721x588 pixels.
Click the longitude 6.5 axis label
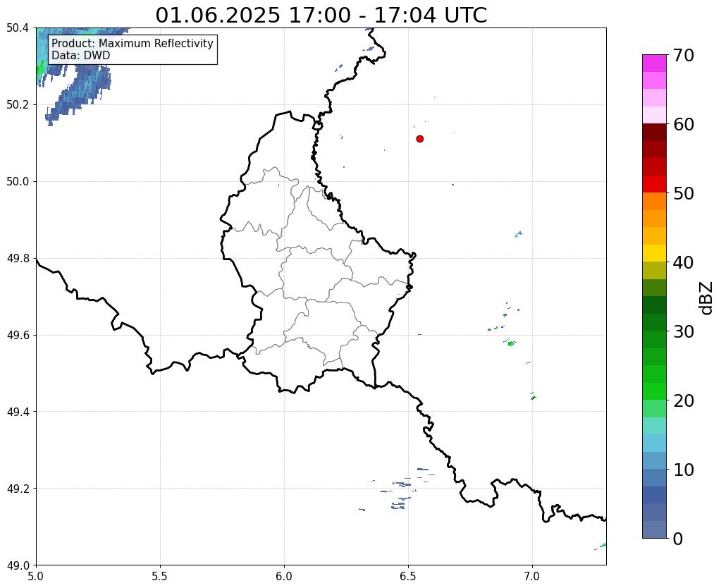coord(408,577)
